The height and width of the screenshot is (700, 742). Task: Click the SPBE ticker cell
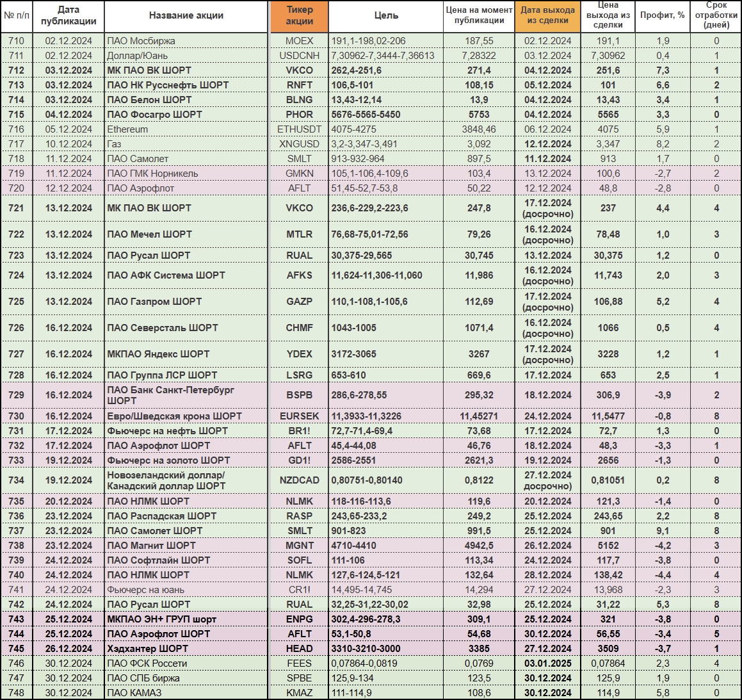tap(299, 678)
